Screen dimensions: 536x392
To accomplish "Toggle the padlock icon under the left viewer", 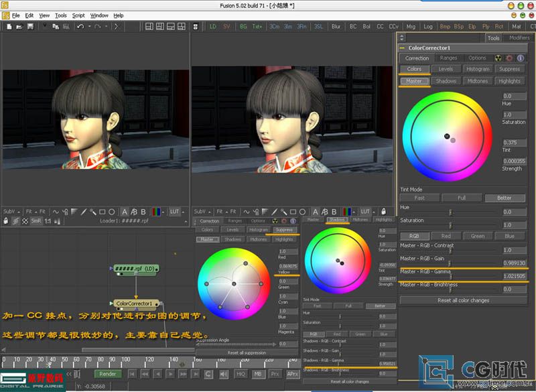I will (x=6, y=221).
